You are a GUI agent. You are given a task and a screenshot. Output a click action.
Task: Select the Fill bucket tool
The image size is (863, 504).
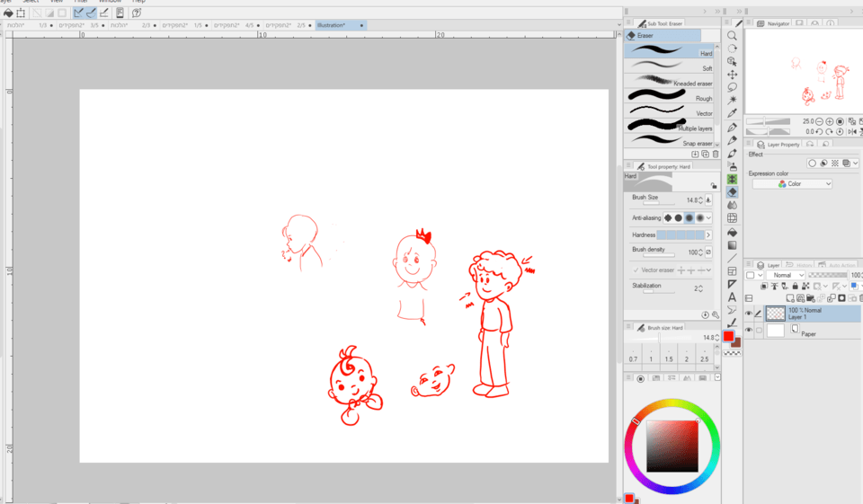click(x=732, y=232)
